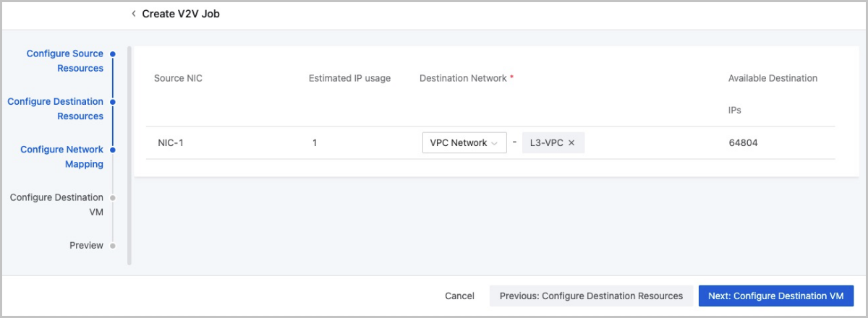Go to Configure Destination Resources step label
The image size is (868, 318).
56,108
